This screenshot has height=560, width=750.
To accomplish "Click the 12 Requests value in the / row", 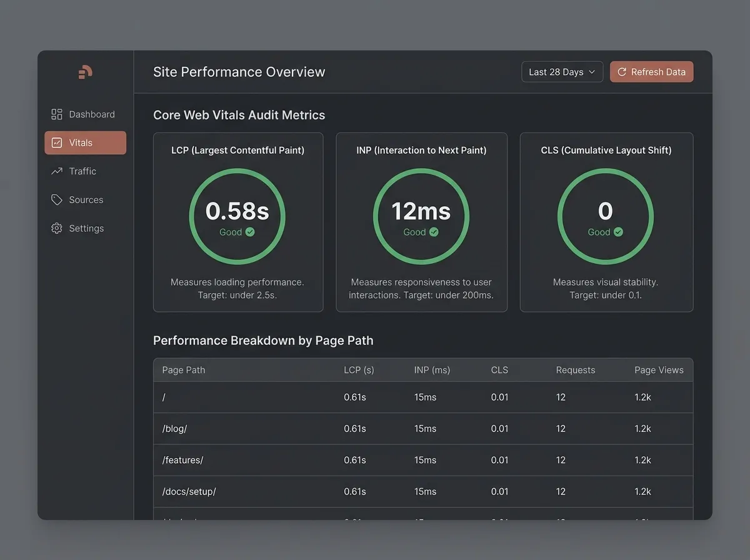I will (x=561, y=397).
